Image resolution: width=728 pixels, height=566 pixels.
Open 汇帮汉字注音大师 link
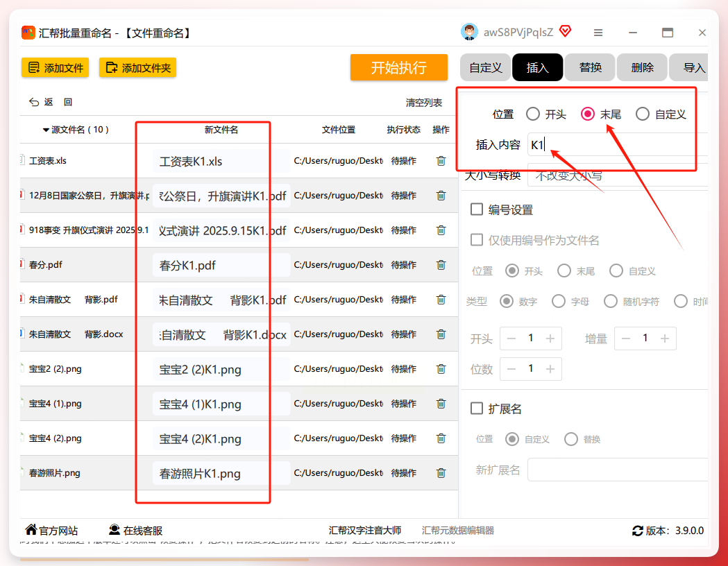365,530
